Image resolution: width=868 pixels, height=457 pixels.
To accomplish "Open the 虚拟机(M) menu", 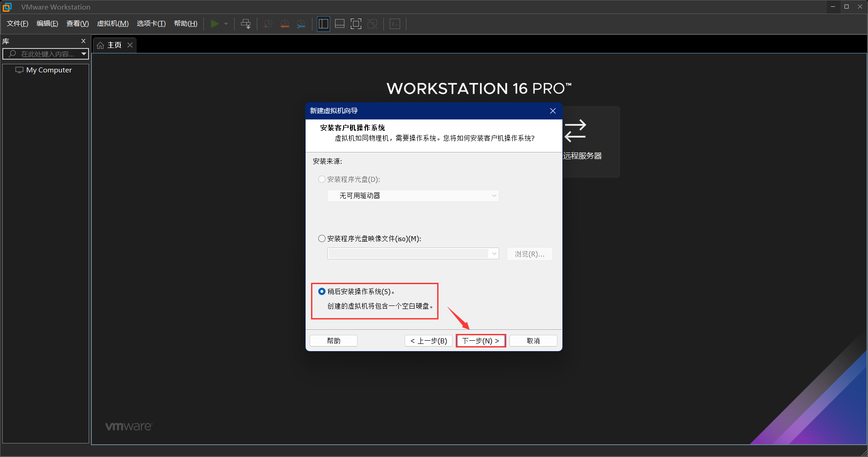I will coord(113,24).
